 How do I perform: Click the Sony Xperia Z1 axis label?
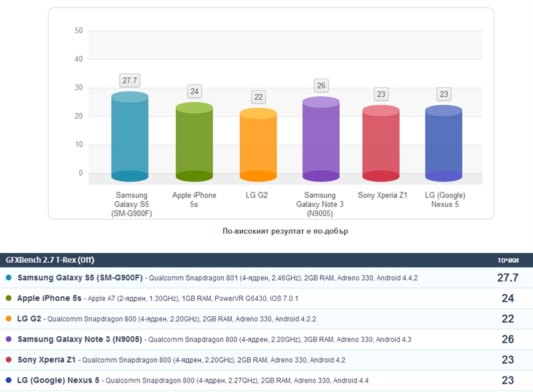(382, 195)
